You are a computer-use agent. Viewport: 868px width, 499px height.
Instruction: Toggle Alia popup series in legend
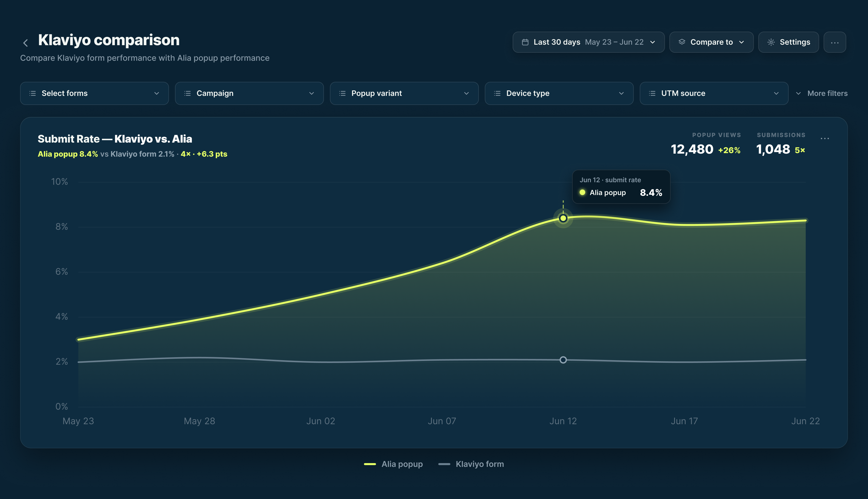point(393,464)
